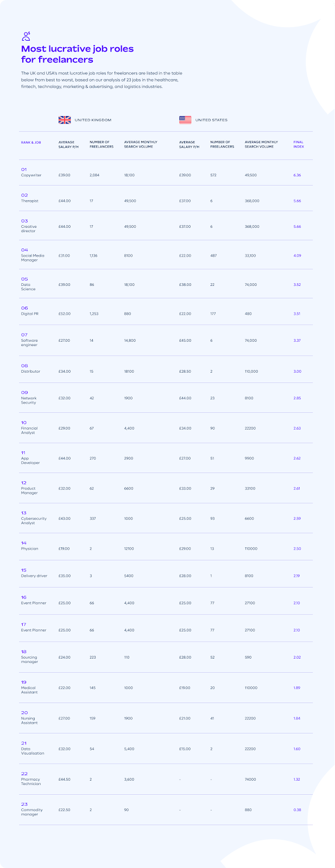Select the Copywriter job row label
335x868 pixels.
(x=31, y=175)
